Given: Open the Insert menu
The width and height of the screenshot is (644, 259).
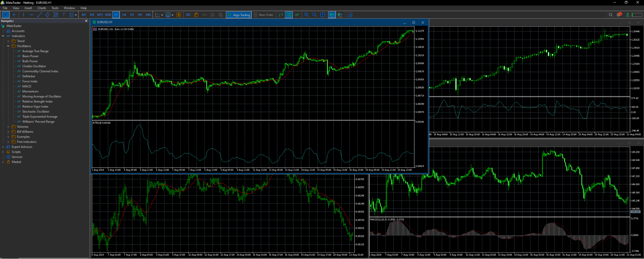Looking at the screenshot, I should [x=28, y=8].
